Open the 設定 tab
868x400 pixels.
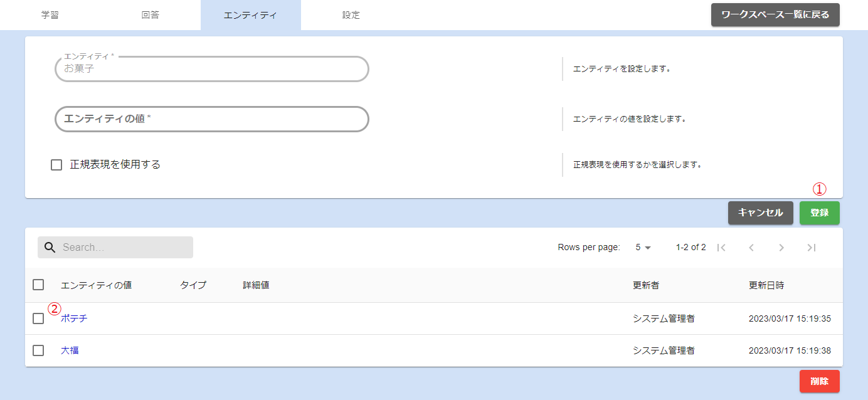351,15
